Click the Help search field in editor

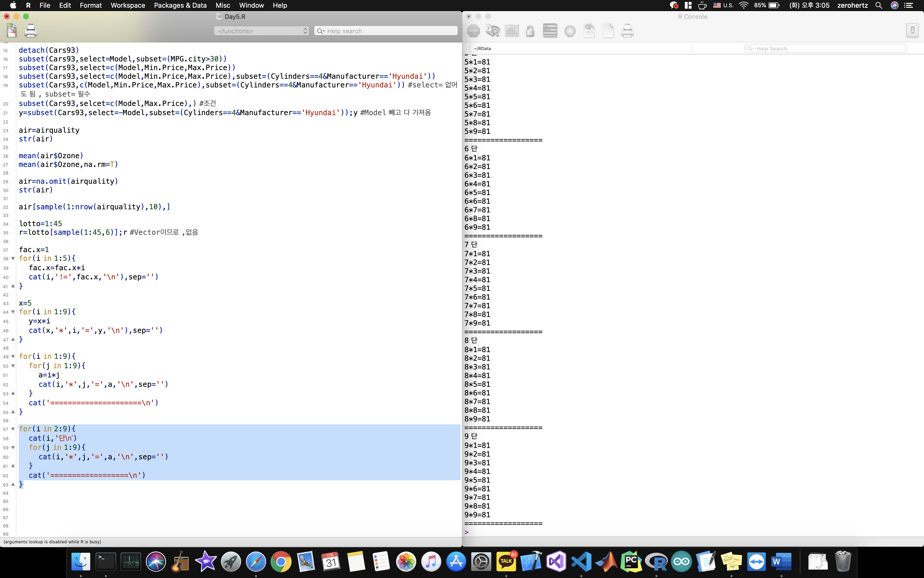tap(386, 31)
